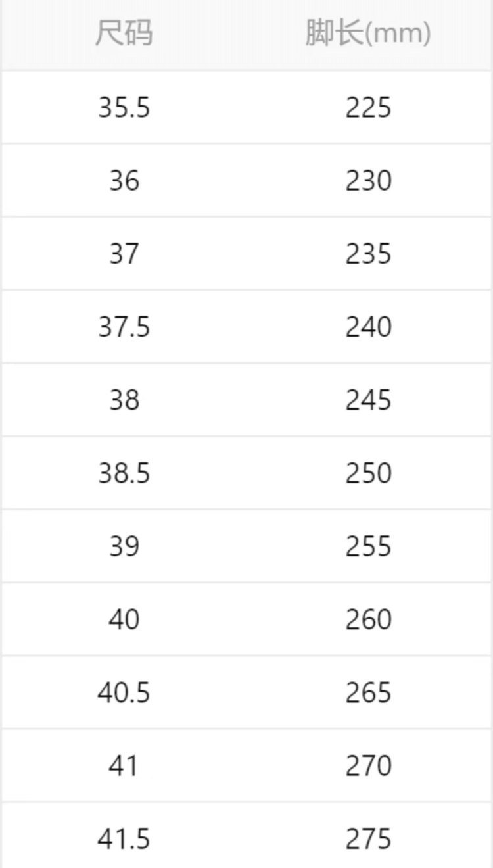Screen dimensions: 493x868
Task: Select size 39 row
Action: point(246,546)
